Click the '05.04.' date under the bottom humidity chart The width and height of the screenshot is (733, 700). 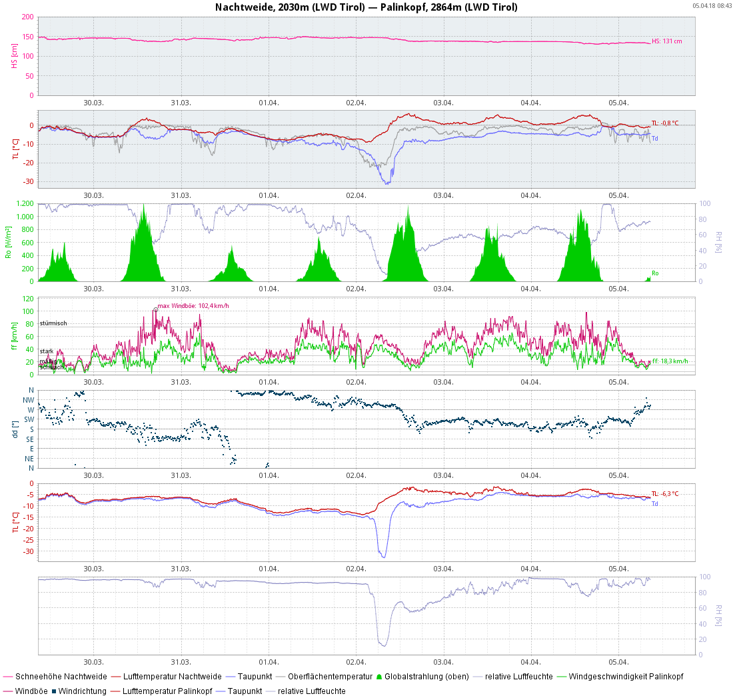(x=618, y=662)
